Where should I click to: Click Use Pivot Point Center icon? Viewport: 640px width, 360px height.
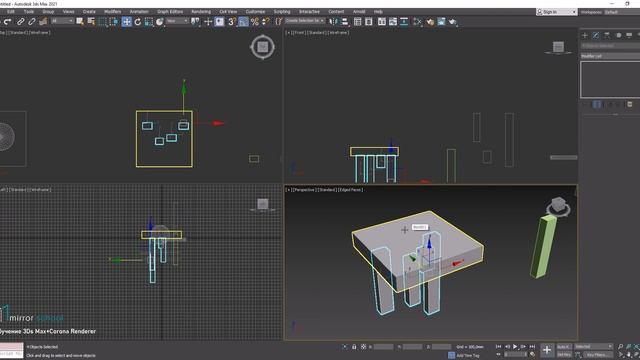coord(196,22)
